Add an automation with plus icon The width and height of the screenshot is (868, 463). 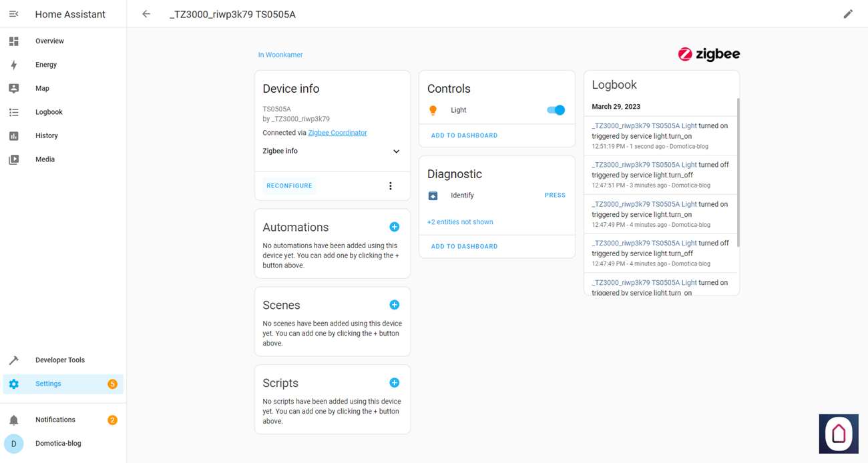click(x=394, y=227)
